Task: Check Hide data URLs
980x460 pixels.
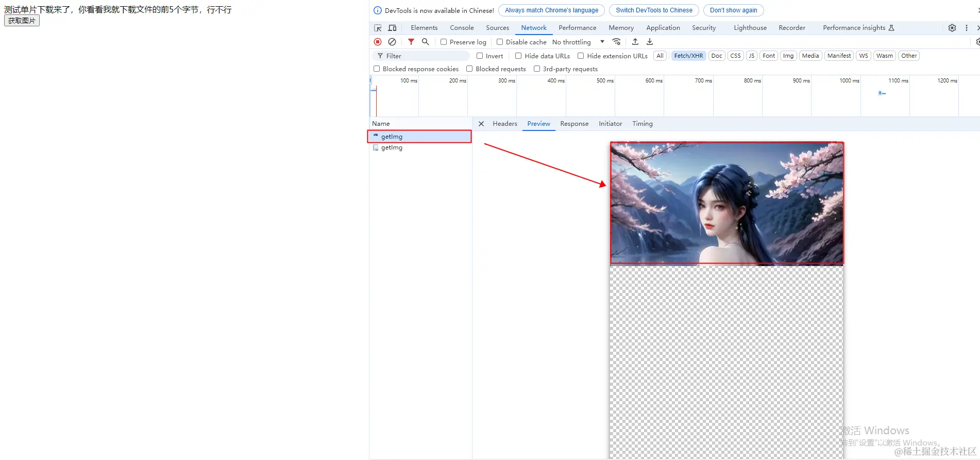Action: (x=518, y=56)
